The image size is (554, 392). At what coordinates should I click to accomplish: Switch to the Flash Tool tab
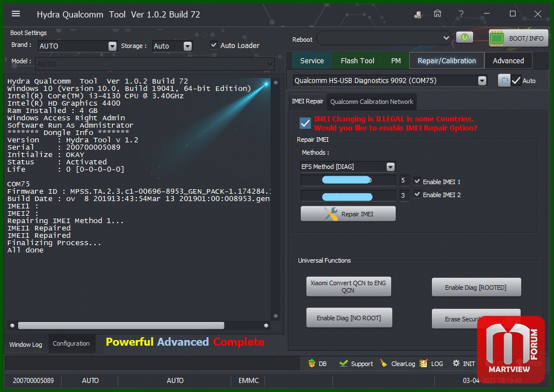click(x=357, y=61)
